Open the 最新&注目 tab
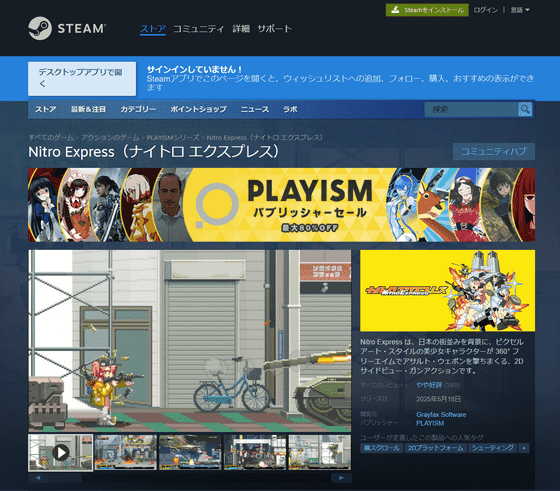This screenshot has height=491, width=560. tap(88, 109)
